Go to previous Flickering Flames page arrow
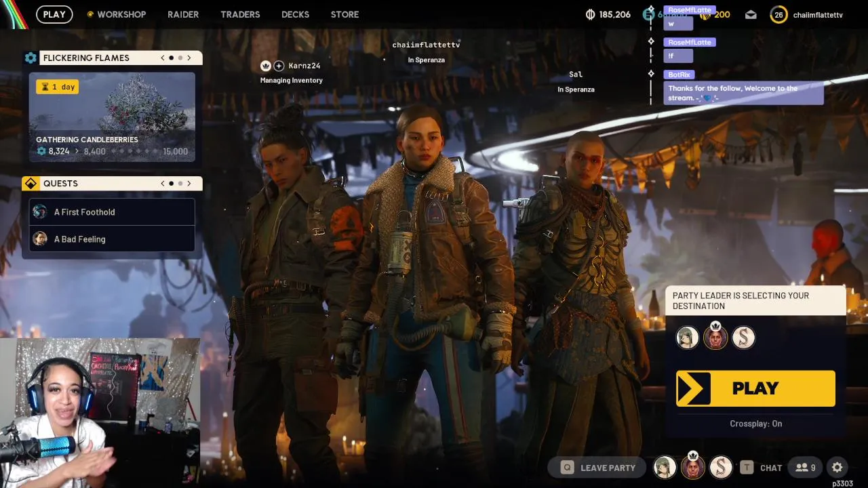The image size is (868, 488). tap(163, 58)
